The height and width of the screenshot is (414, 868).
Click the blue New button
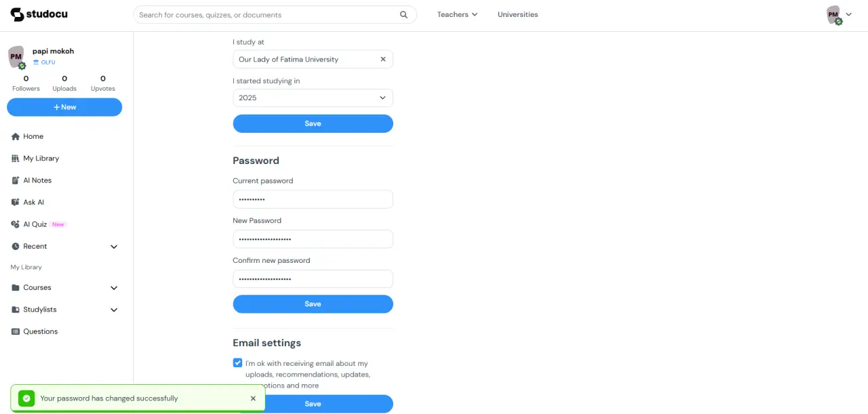tap(64, 107)
